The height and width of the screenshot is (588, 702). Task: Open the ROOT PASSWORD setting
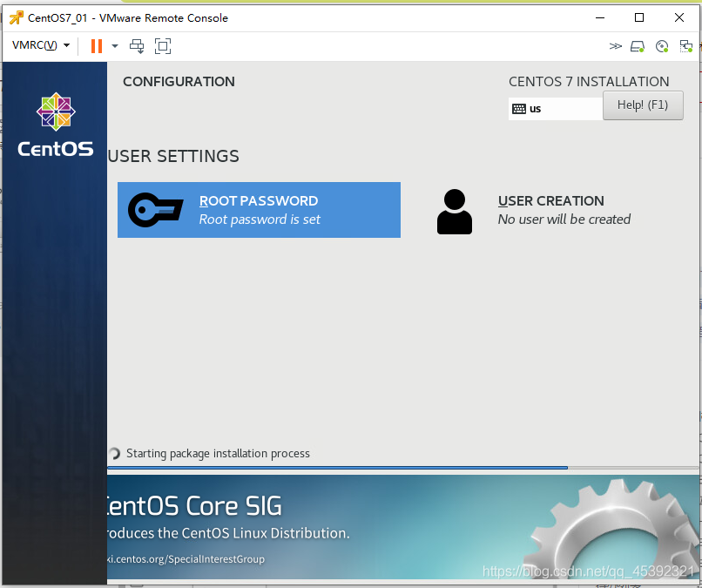point(259,210)
